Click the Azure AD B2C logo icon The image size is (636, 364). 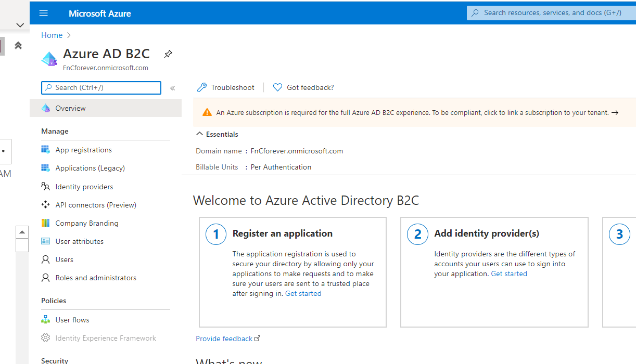pos(49,59)
